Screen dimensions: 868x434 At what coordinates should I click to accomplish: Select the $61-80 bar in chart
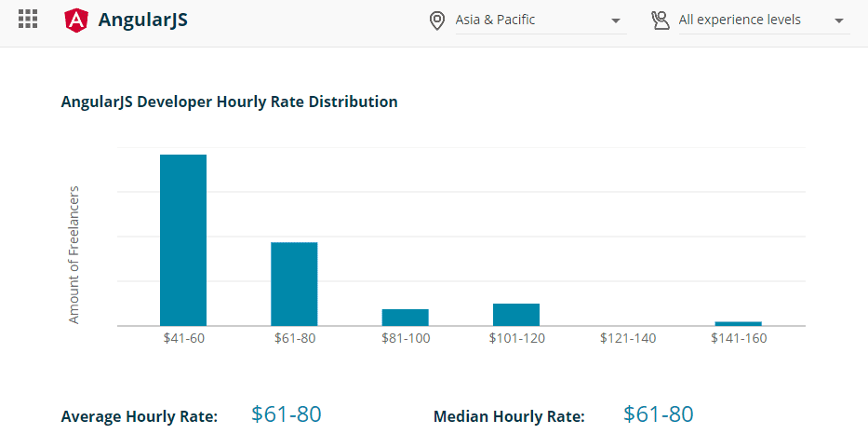[x=294, y=284]
